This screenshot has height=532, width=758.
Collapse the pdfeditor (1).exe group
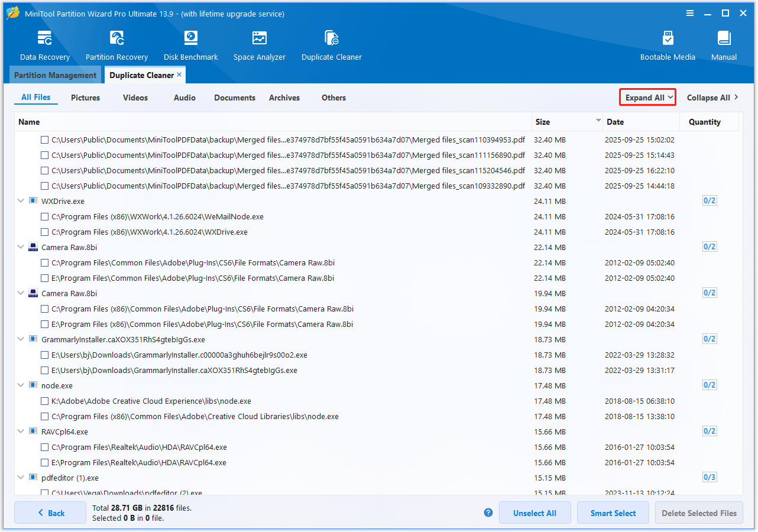(21, 478)
